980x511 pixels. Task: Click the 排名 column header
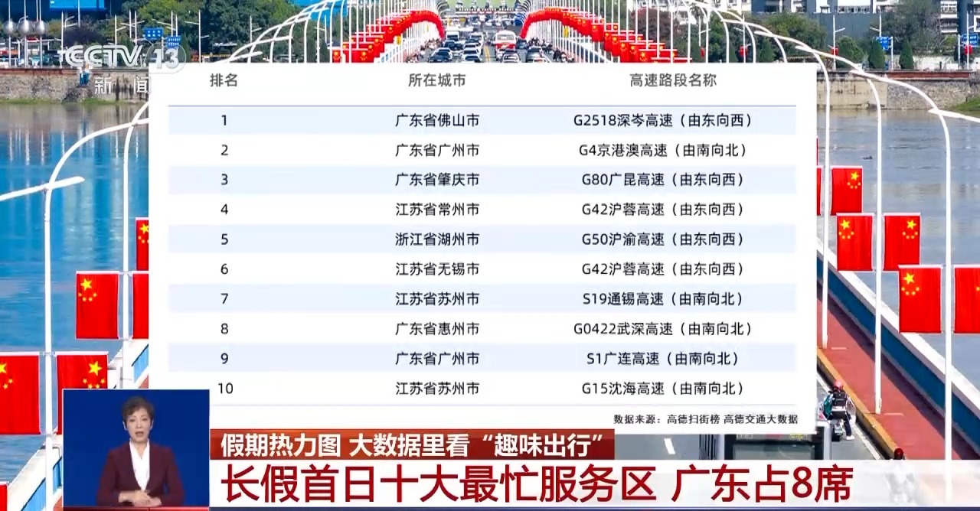[x=224, y=80]
